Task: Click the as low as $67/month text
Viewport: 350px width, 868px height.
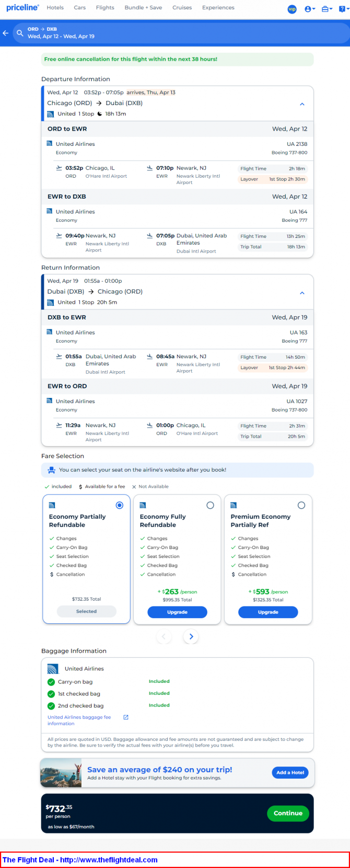Action: tap(71, 827)
